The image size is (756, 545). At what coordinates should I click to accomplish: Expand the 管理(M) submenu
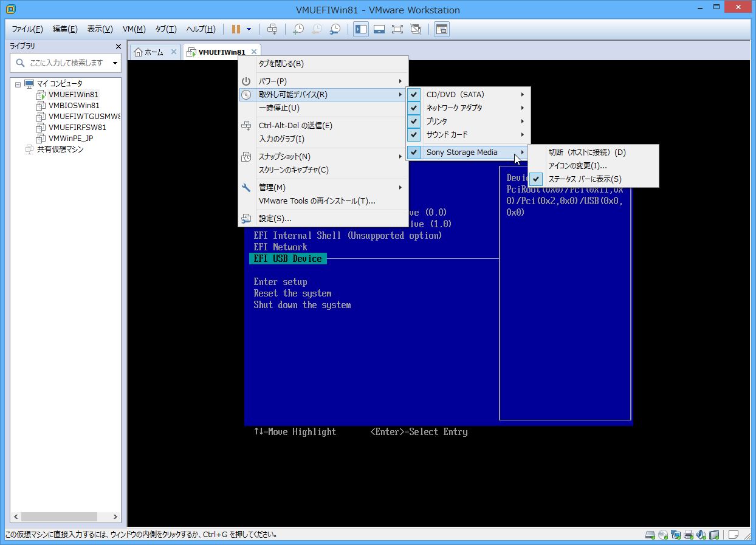[323, 188]
